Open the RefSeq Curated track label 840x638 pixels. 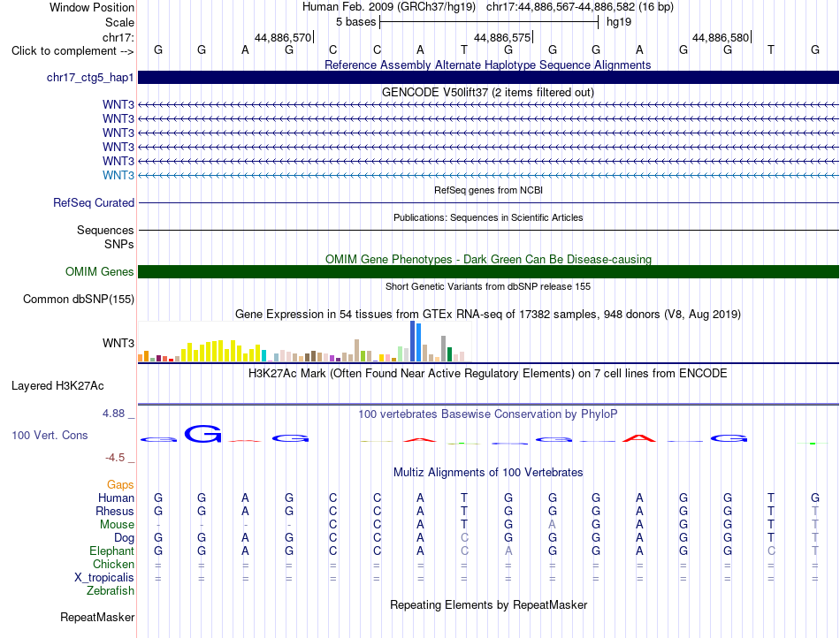pyautogui.click(x=93, y=203)
